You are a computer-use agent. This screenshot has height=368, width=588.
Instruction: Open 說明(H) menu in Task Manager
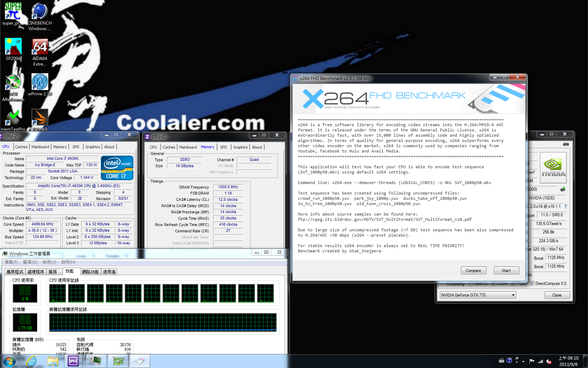[69, 262]
